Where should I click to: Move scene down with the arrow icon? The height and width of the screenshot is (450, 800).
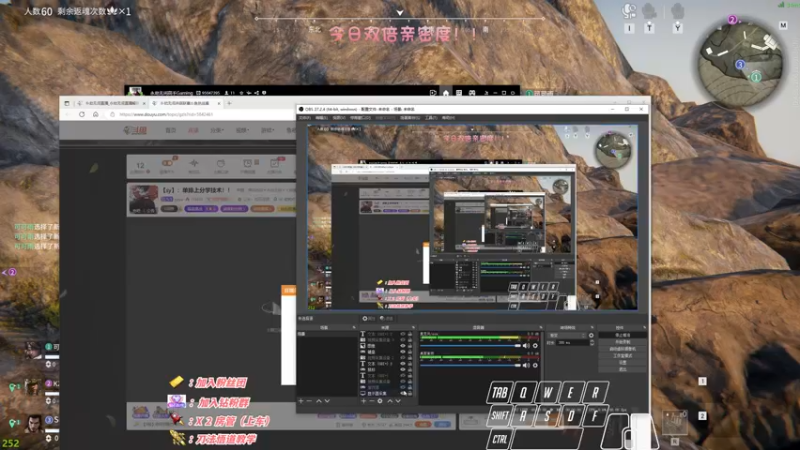tap(327, 401)
